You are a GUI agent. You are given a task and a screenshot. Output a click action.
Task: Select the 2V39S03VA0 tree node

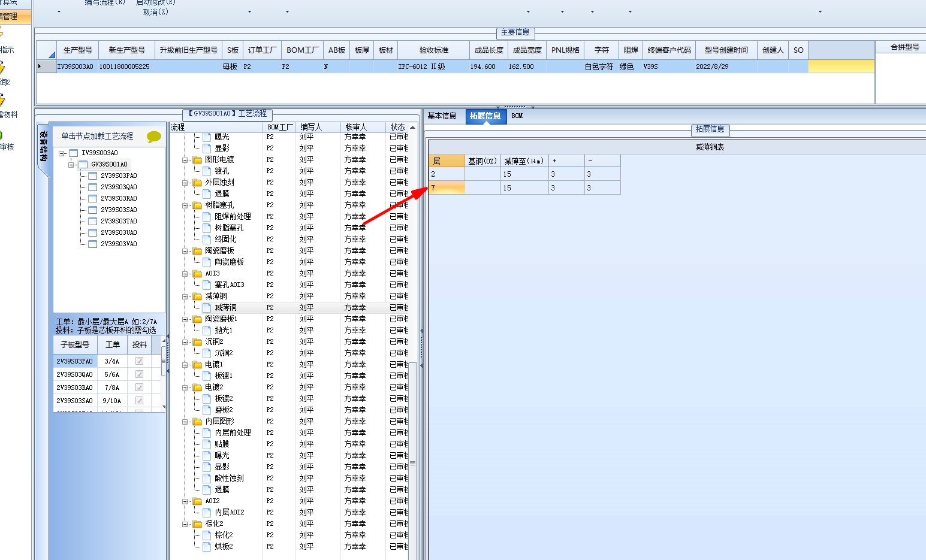click(119, 244)
